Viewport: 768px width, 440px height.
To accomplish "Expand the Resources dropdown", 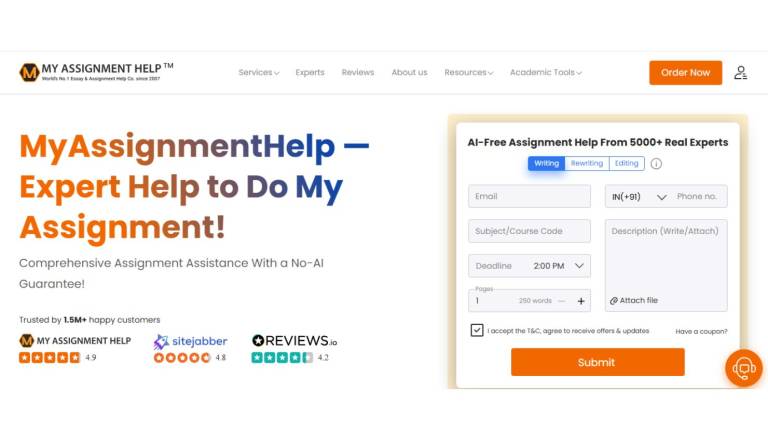I will coord(469,73).
